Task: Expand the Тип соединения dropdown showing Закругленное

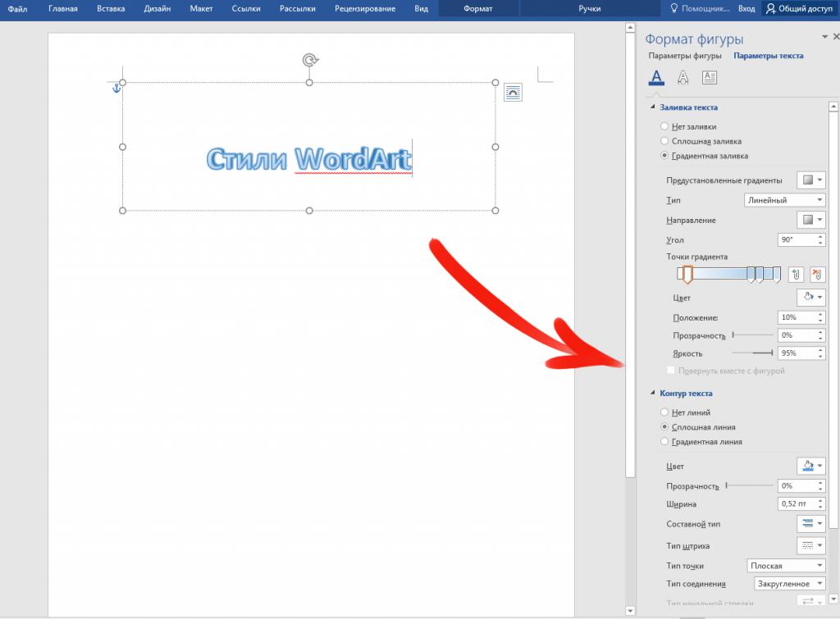Action: pyautogui.click(x=789, y=584)
